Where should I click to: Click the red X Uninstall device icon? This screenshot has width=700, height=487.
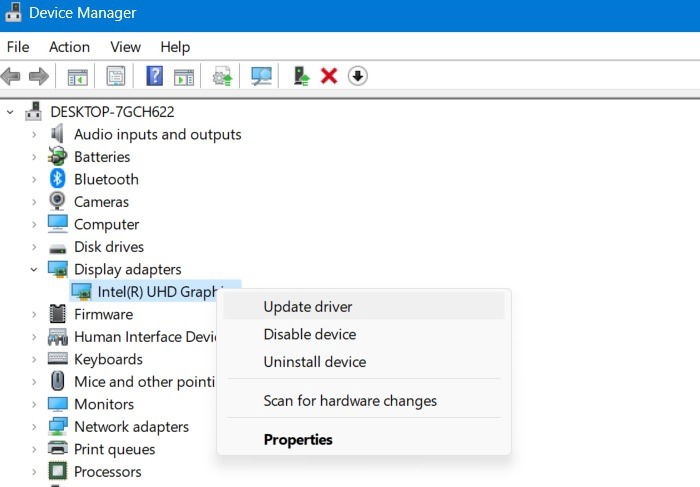point(329,76)
